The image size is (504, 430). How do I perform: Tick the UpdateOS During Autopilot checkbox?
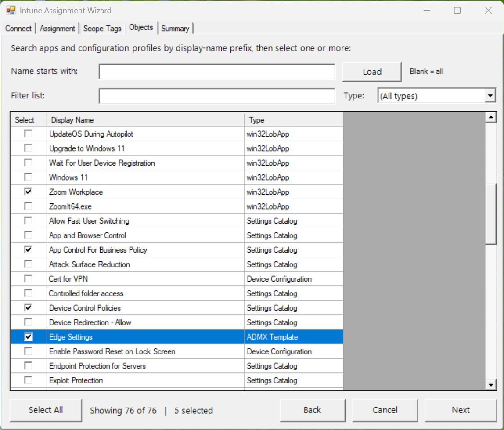28,134
